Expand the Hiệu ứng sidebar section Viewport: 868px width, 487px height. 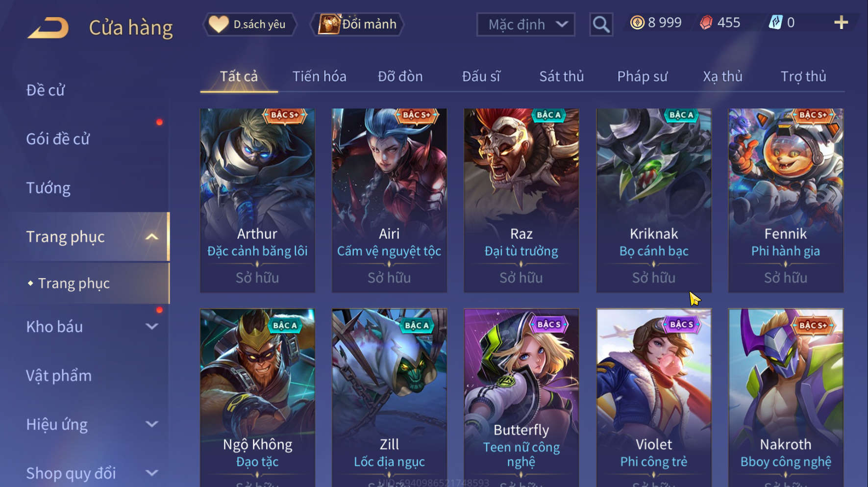[x=152, y=424]
